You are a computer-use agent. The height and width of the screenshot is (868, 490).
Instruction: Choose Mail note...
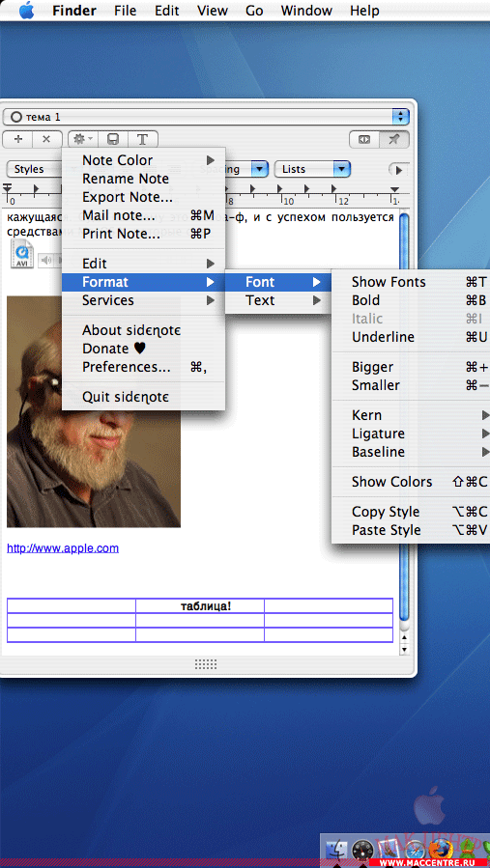coord(144,215)
